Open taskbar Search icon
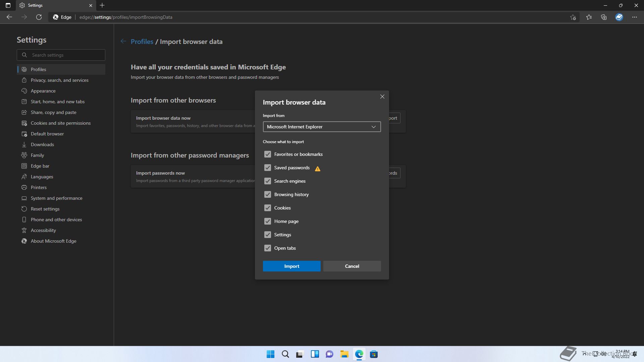 285,354
